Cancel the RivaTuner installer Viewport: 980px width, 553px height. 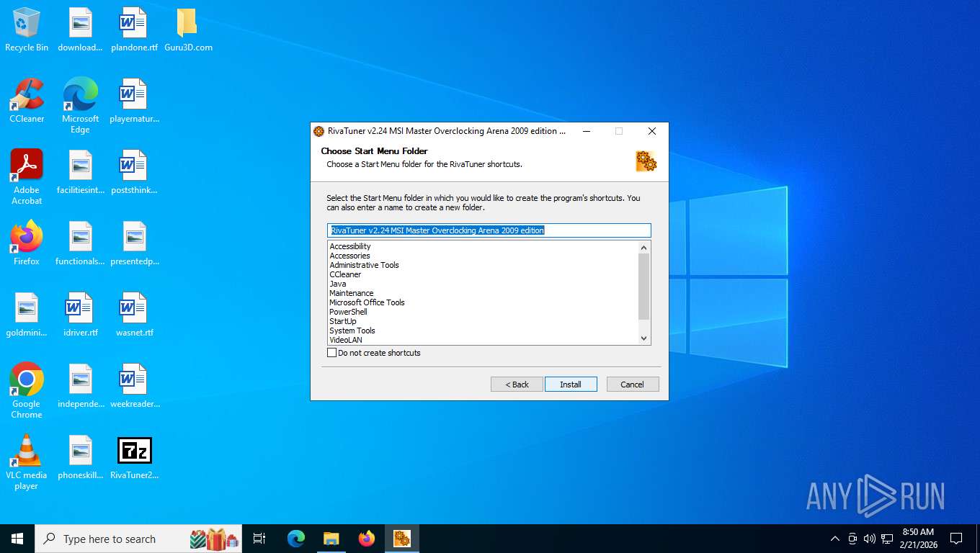(632, 385)
